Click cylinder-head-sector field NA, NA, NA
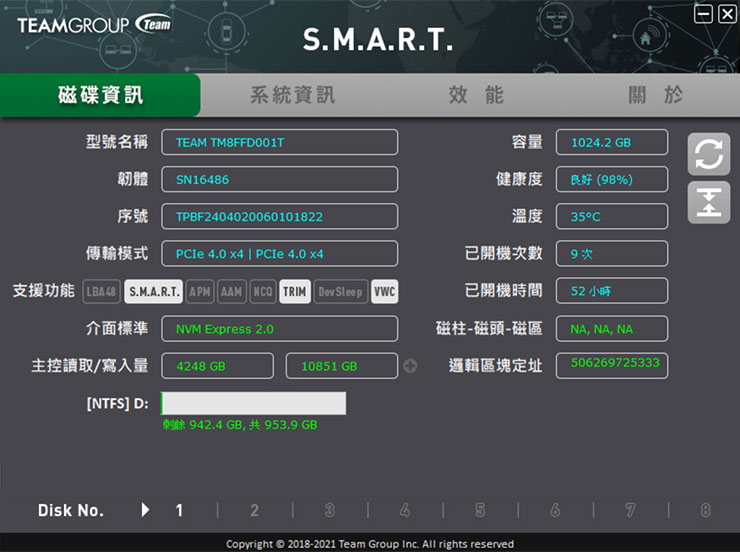740x552 pixels. tap(612, 329)
